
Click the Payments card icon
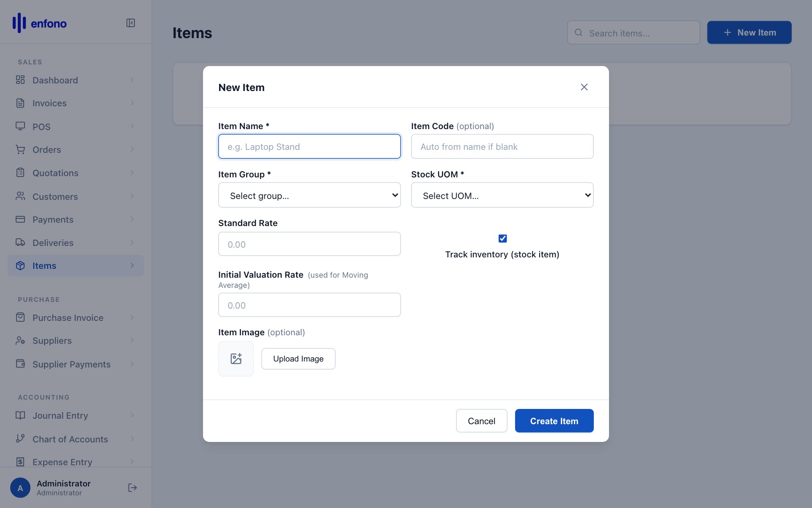pos(21,219)
